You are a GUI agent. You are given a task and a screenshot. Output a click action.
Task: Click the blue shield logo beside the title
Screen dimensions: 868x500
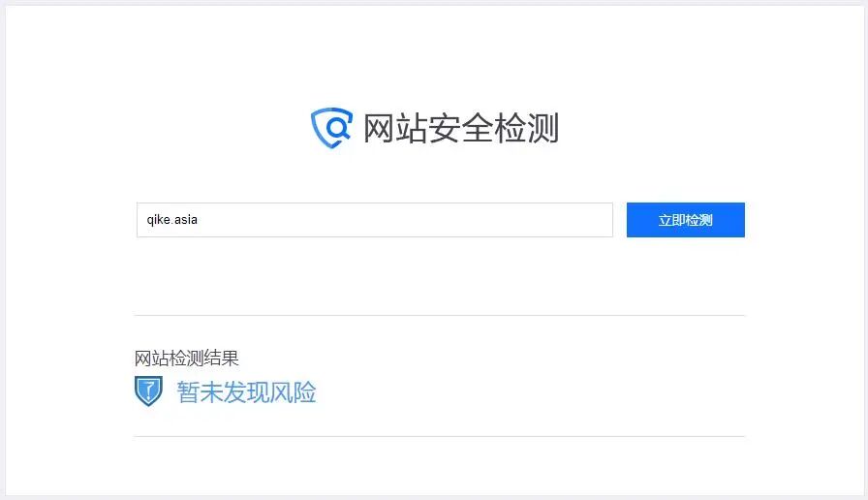point(331,128)
